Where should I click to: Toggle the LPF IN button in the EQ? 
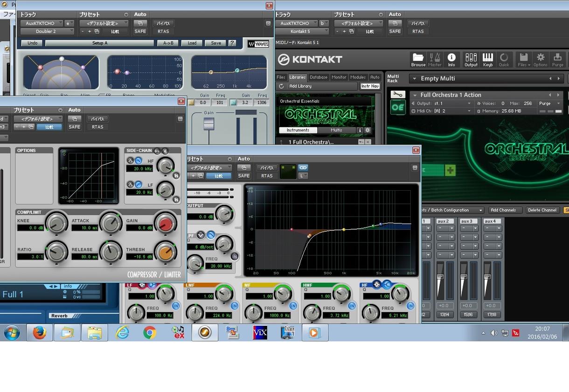click(235, 256)
